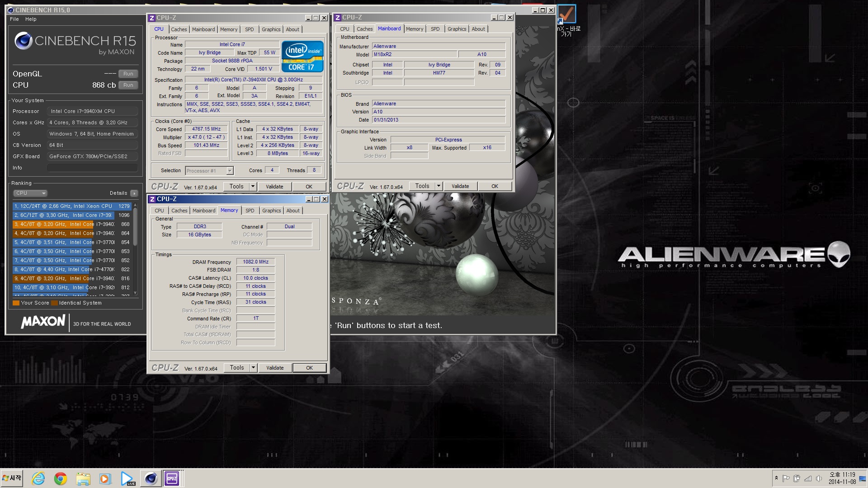The height and width of the screenshot is (488, 868).
Task: Switch to Graphics tab in the CPU-Z Mainboard window
Action: coord(457,29)
